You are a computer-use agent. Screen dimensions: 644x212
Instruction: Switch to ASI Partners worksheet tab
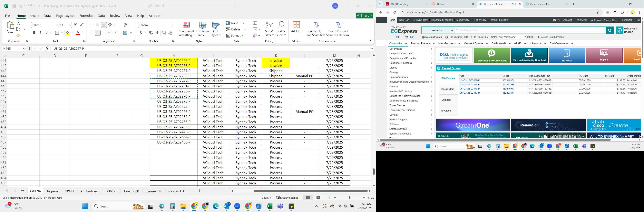(90, 191)
